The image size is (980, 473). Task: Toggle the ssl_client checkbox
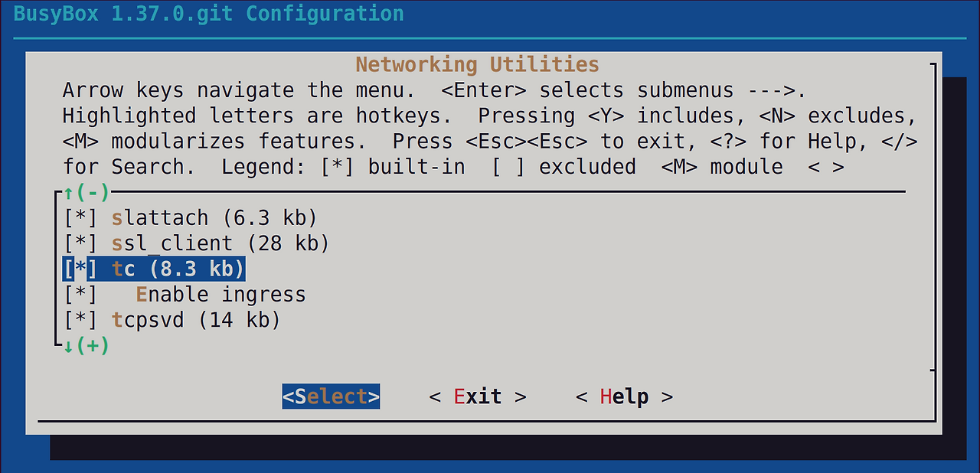point(80,243)
